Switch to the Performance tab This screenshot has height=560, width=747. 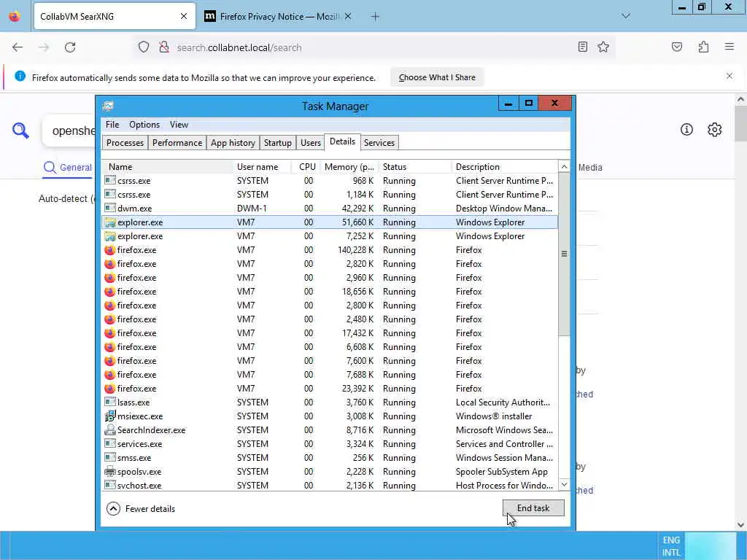[177, 142]
